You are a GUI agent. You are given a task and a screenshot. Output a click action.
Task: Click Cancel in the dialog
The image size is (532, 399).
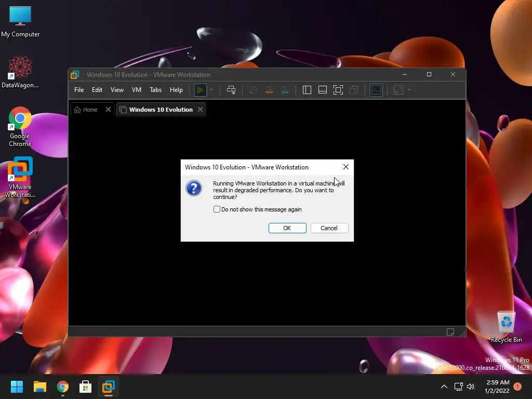[329, 228]
